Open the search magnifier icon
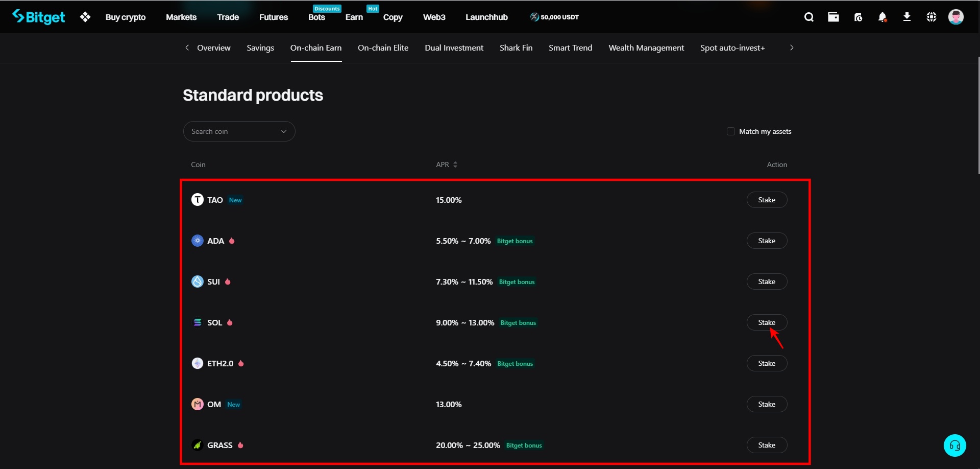The image size is (980, 469). pyautogui.click(x=809, y=17)
